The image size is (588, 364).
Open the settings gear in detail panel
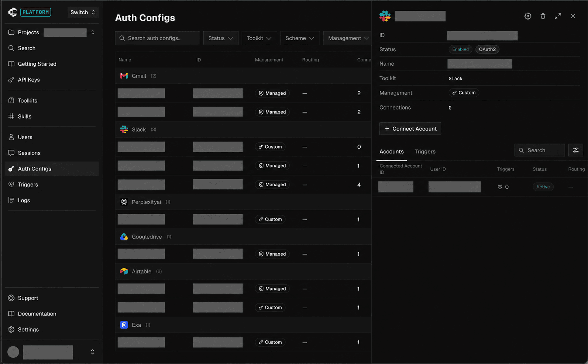(528, 16)
